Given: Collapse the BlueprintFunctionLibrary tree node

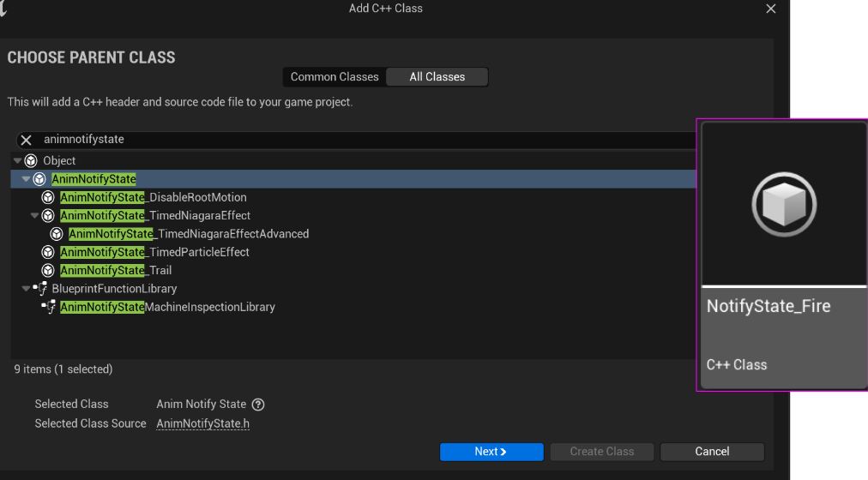Looking at the screenshot, I should (x=27, y=289).
